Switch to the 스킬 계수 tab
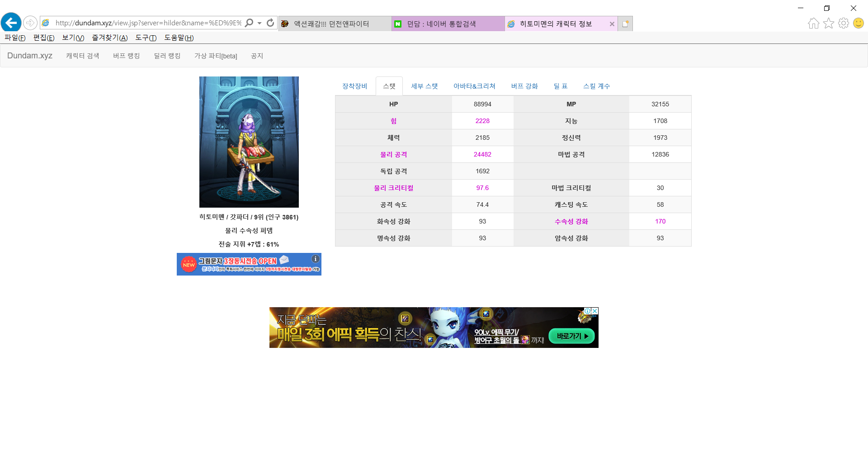 (597, 86)
